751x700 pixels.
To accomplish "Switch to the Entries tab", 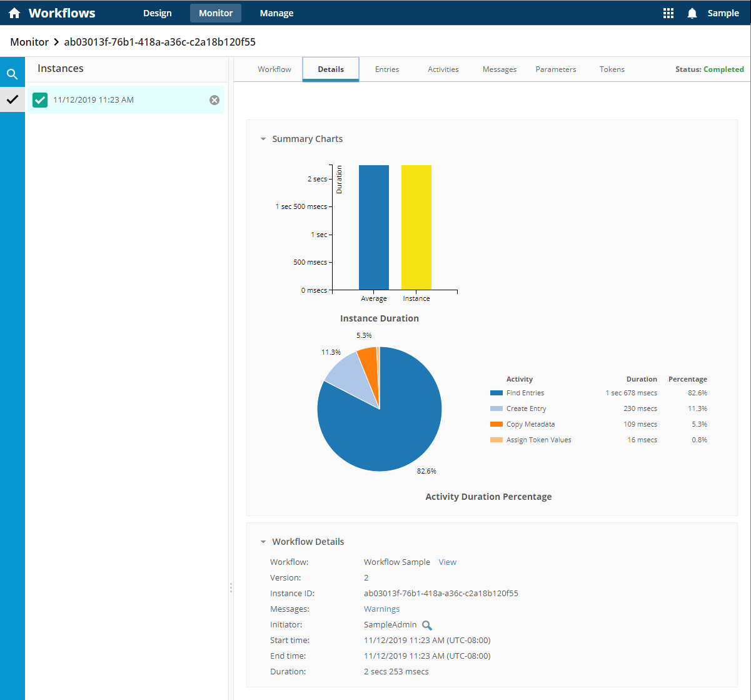I will click(386, 69).
